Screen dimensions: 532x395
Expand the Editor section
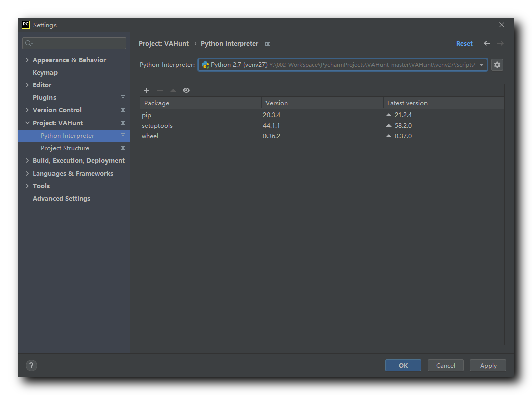point(27,85)
